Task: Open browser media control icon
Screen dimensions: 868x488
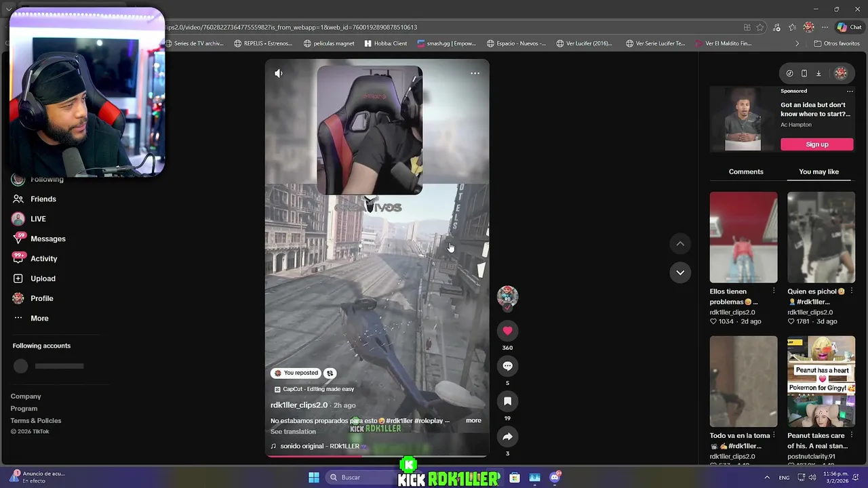Action: pyautogui.click(x=776, y=27)
